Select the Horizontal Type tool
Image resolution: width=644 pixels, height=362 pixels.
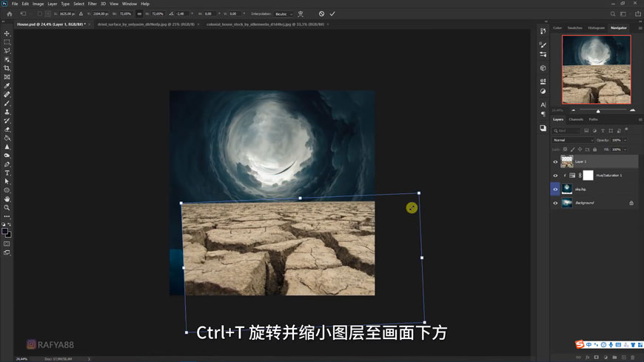pyautogui.click(x=7, y=173)
